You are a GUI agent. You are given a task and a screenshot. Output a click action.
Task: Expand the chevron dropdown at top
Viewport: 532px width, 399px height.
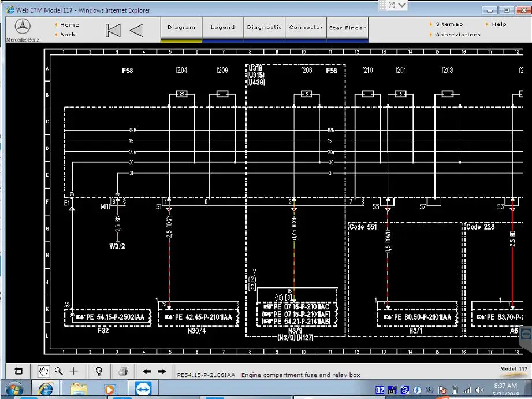coord(403,5)
